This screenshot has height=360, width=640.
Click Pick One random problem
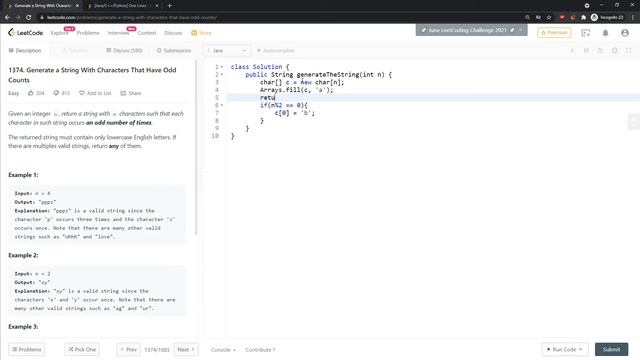coord(82,349)
